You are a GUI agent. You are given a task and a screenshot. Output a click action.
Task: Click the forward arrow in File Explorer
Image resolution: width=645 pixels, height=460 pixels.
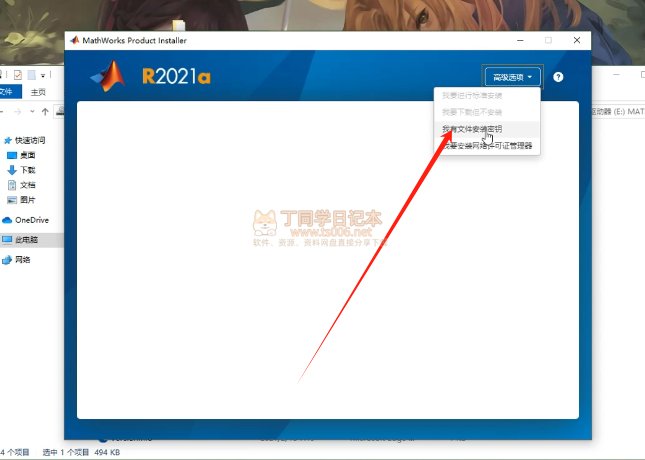pos(18,112)
